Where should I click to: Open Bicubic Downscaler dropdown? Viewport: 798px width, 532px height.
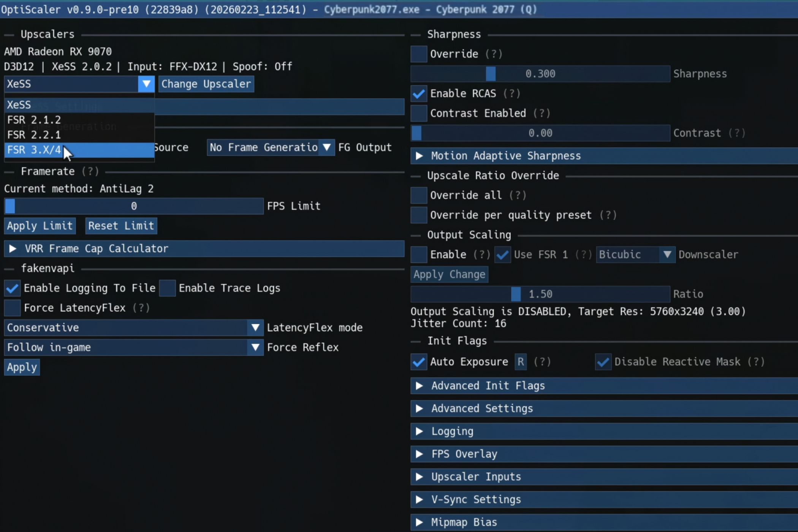click(635, 255)
